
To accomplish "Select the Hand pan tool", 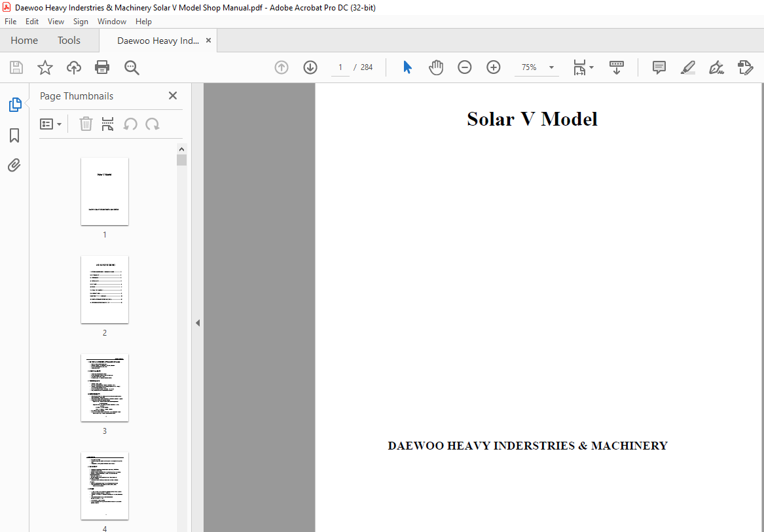I will coord(436,67).
